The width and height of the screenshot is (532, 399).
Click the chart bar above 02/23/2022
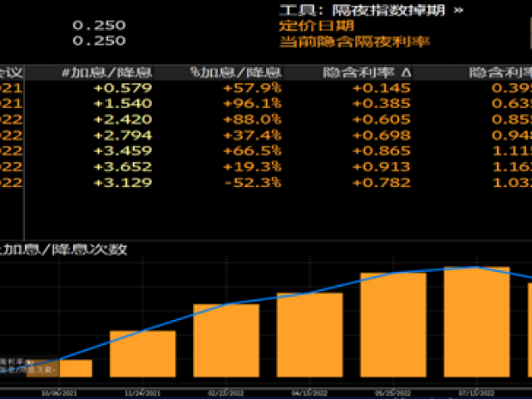pyautogui.click(x=226, y=341)
